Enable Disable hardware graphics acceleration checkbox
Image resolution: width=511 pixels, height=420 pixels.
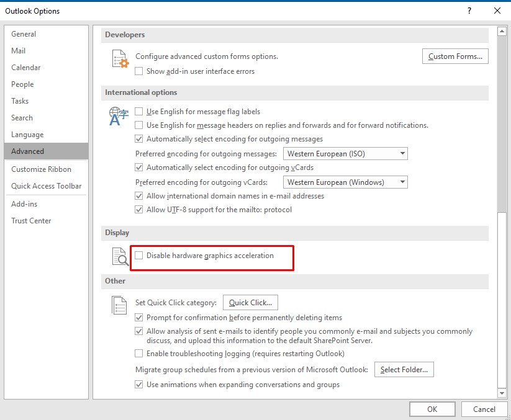coord(139,256)
